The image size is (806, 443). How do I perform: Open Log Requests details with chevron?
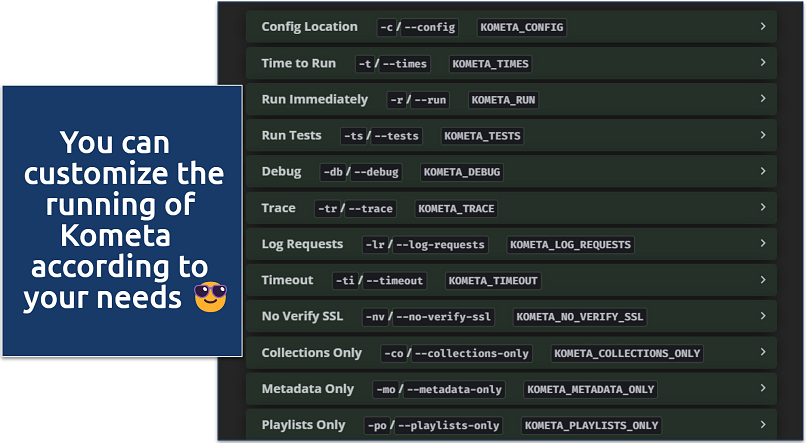(x=763, y=244)
